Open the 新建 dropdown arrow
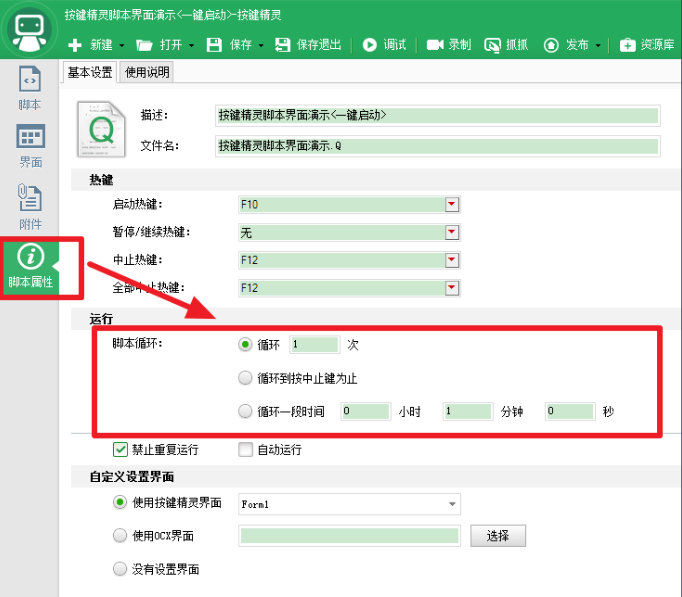This screenshot has width=682, height=597. coord(122,45)
